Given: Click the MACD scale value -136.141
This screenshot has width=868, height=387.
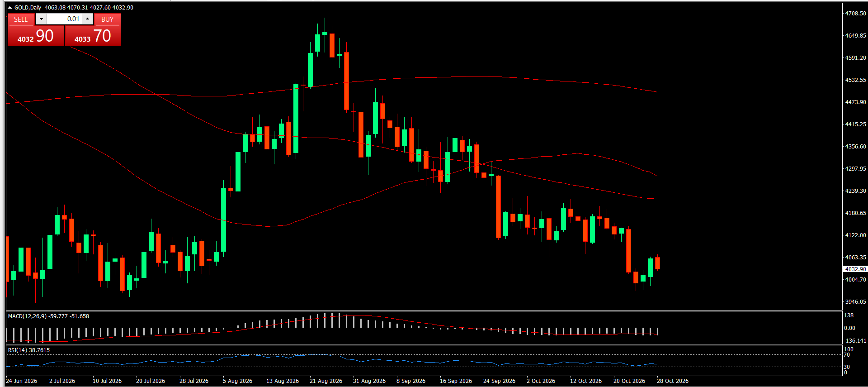Looking at the screenshot, I should tap(855, 341).
